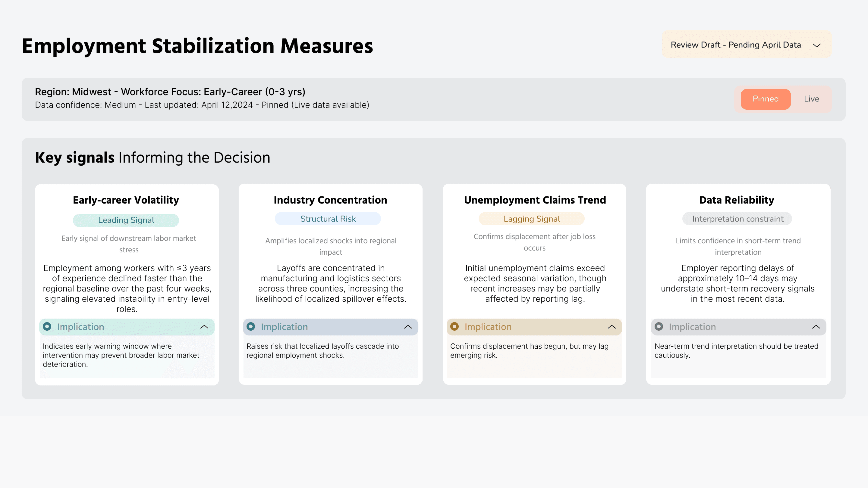Viewport: 868px width, 488px height.
Task: Click the Industry Concentration heading
Action: [x=330, y=200]
